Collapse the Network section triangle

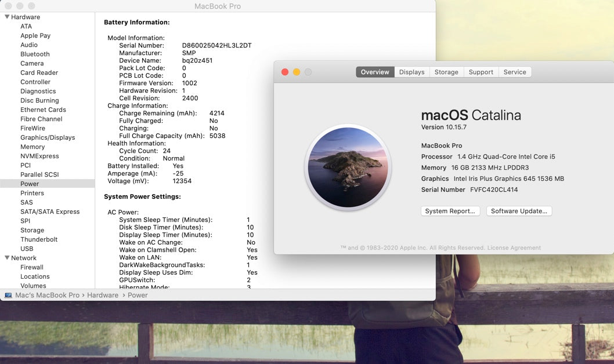point(7,258)
